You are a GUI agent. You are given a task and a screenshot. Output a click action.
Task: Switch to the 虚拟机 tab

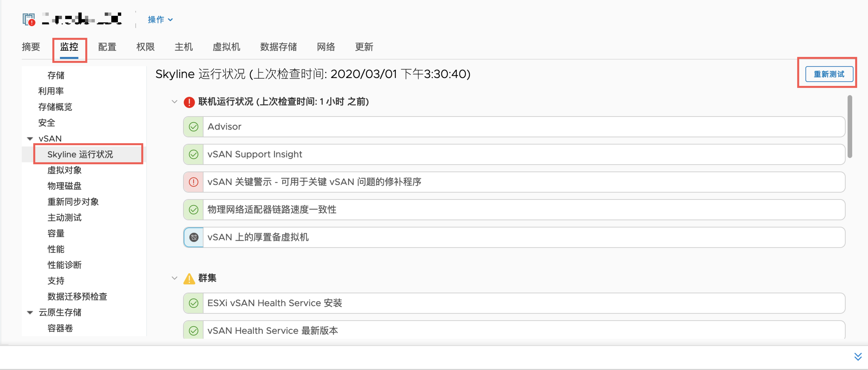tap(226, 47)
